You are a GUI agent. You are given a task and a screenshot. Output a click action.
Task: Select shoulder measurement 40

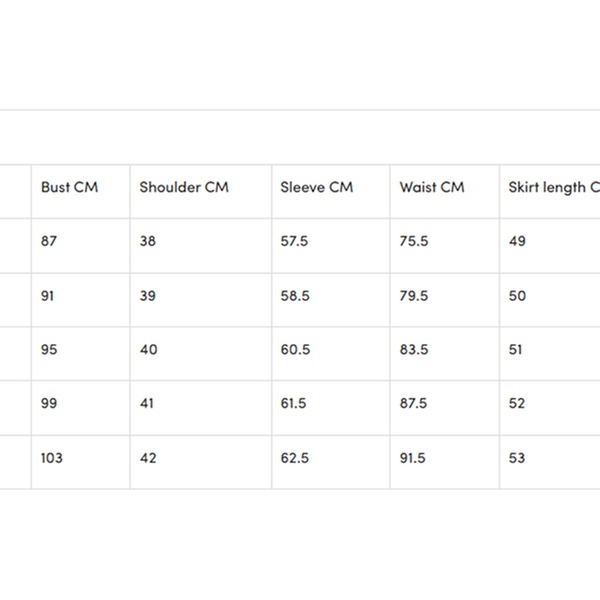pos(148,350)
